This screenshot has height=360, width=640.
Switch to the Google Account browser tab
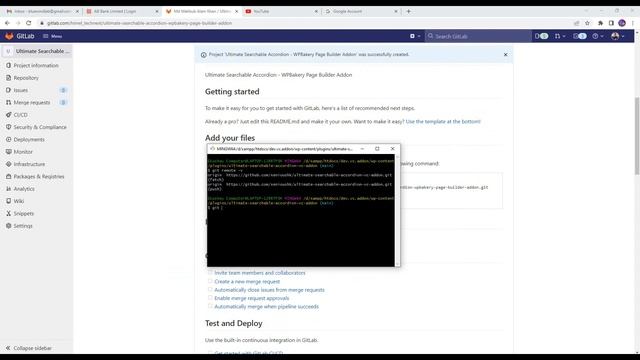361,11
